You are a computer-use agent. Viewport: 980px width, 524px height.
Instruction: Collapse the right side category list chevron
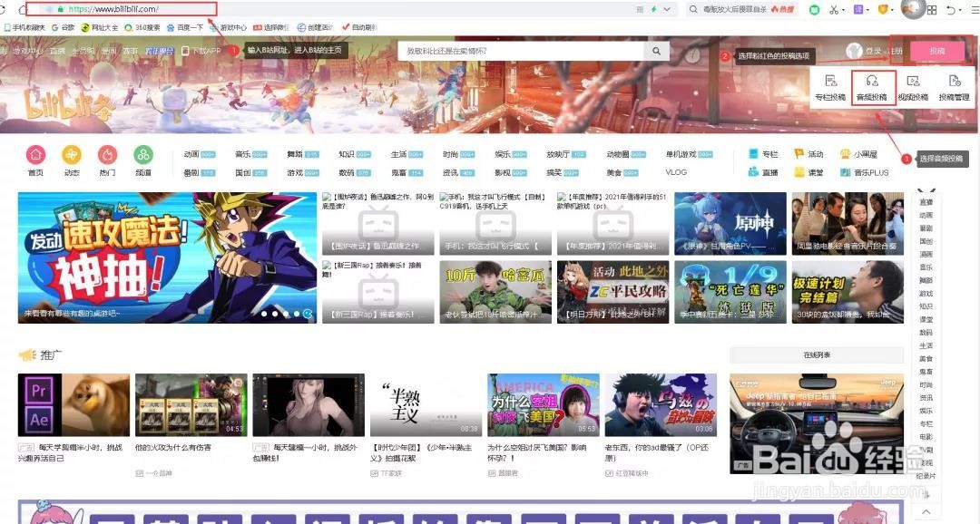click(x=926, y=190)
